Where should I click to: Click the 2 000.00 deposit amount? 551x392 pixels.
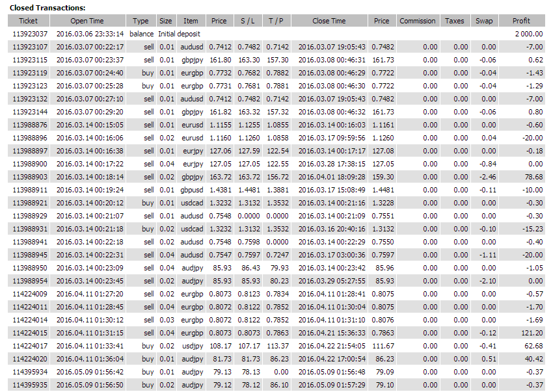[x=529, y=34]
